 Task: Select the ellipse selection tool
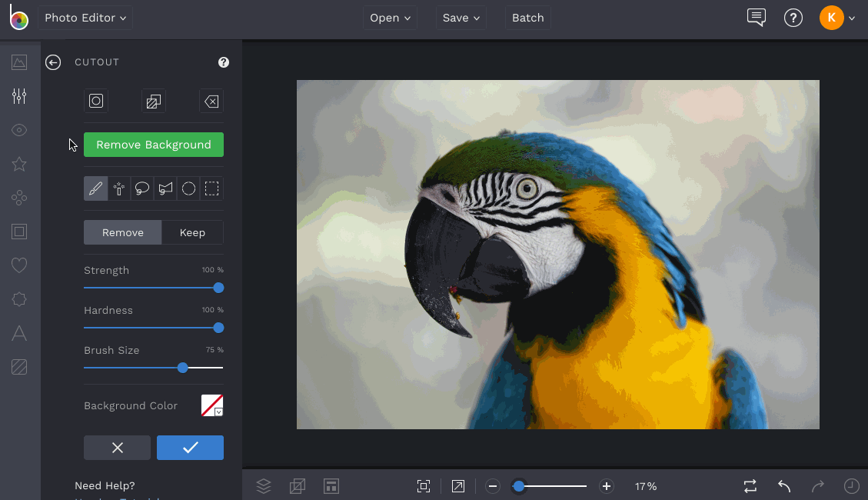pyautogui.click(x=189, y=188)
